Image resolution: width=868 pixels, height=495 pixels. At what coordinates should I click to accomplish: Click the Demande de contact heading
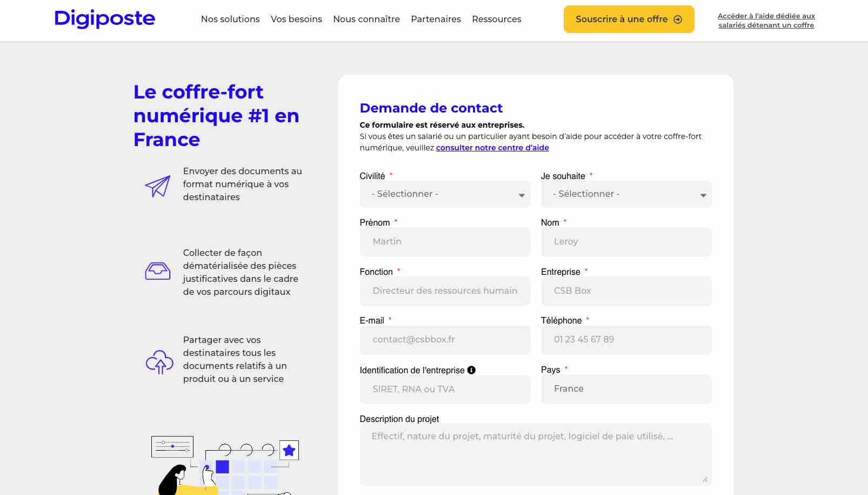tap(431, 108)
